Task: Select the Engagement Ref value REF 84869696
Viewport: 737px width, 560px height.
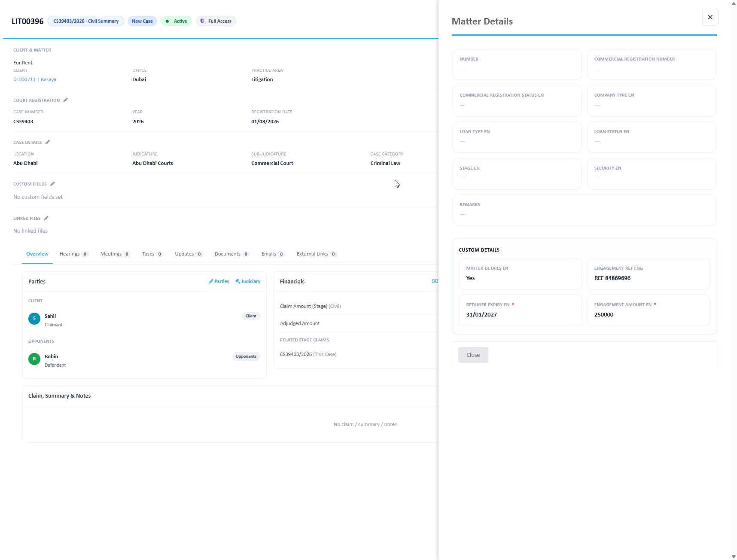Action: pos(612,278)
